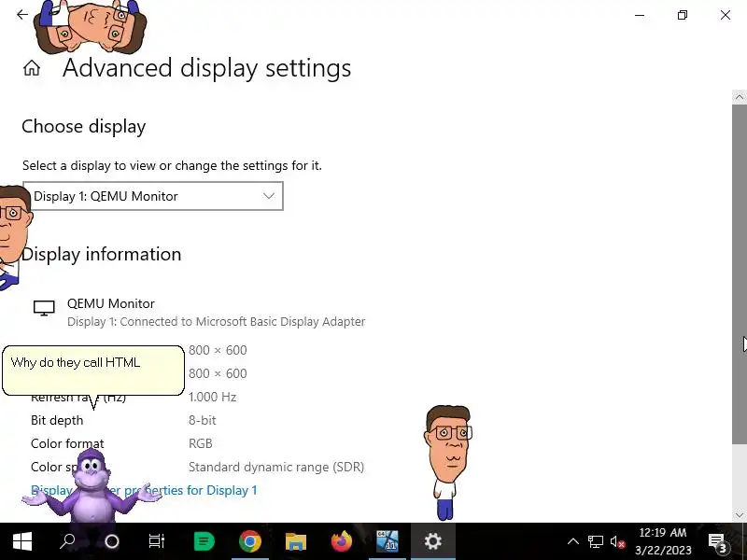This screenshot has height=560, width=747.
Task: Click the scrollbar up arrow
Action: [739, 97]
